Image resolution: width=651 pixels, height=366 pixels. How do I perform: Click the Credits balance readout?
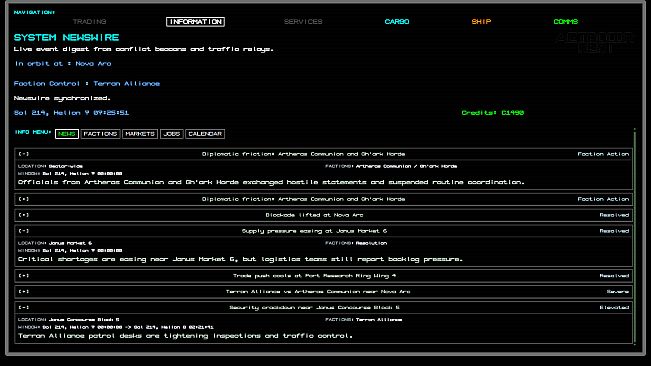coord(493,113)
